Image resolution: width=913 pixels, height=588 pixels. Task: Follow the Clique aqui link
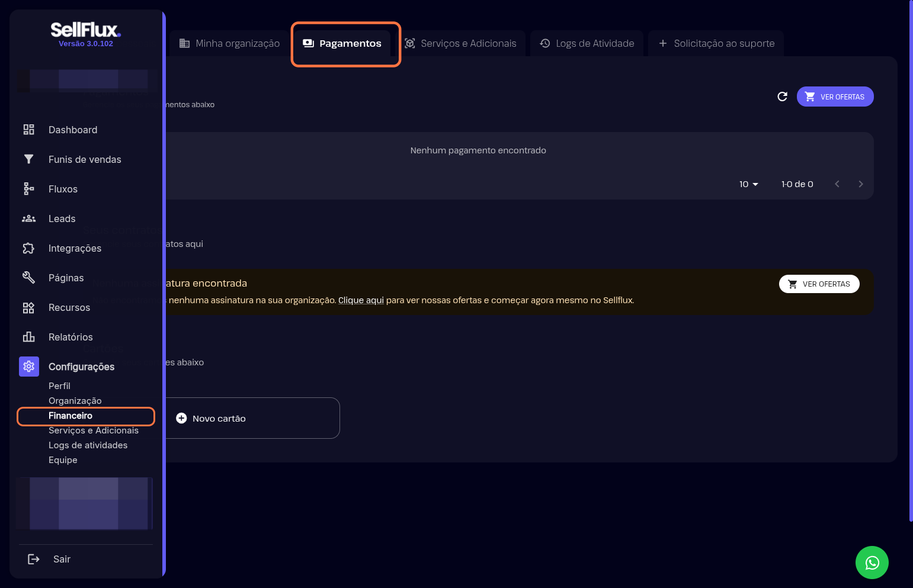click(361, 300)
